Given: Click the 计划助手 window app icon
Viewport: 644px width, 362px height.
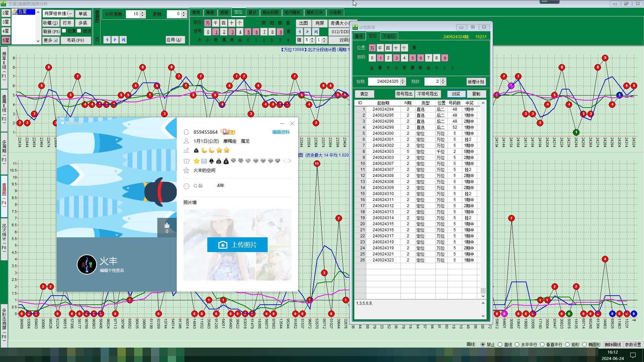Looking at the screenshot, I should click(x=356, y=27).
